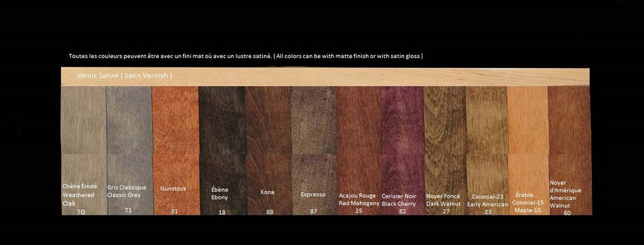Click the Ébène Ebony label
The width and height of the screenshot is (644, 245).
(x=219, y=193)
